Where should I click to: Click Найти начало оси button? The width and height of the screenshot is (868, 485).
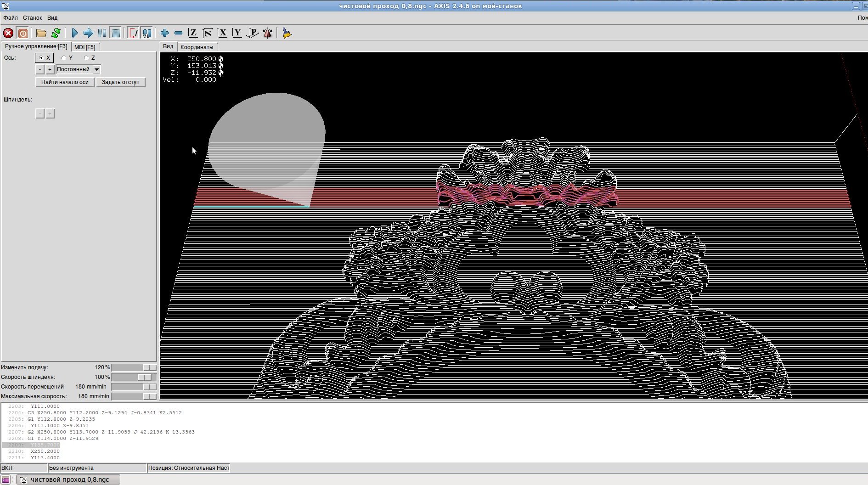pyautogui.click(x=65, y=82)
